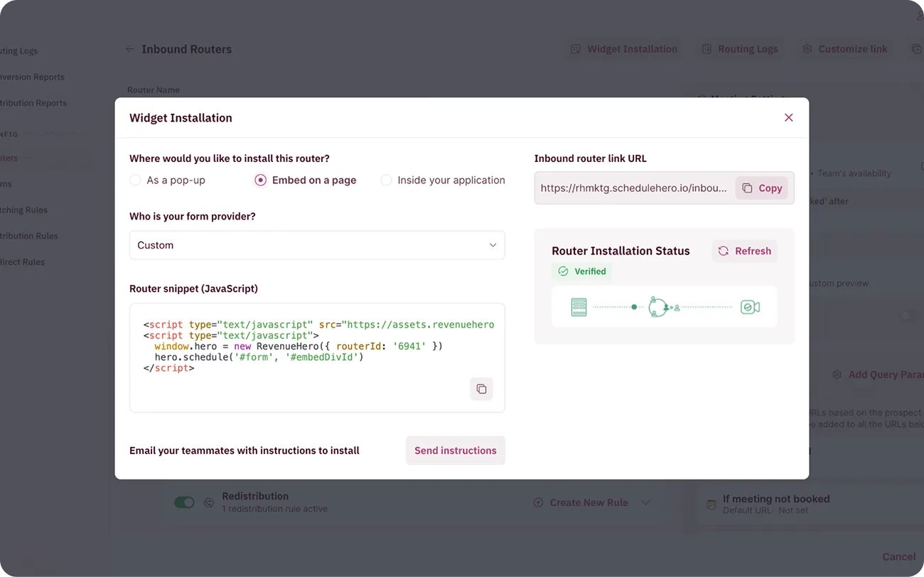Select Inside your application option

443,180
